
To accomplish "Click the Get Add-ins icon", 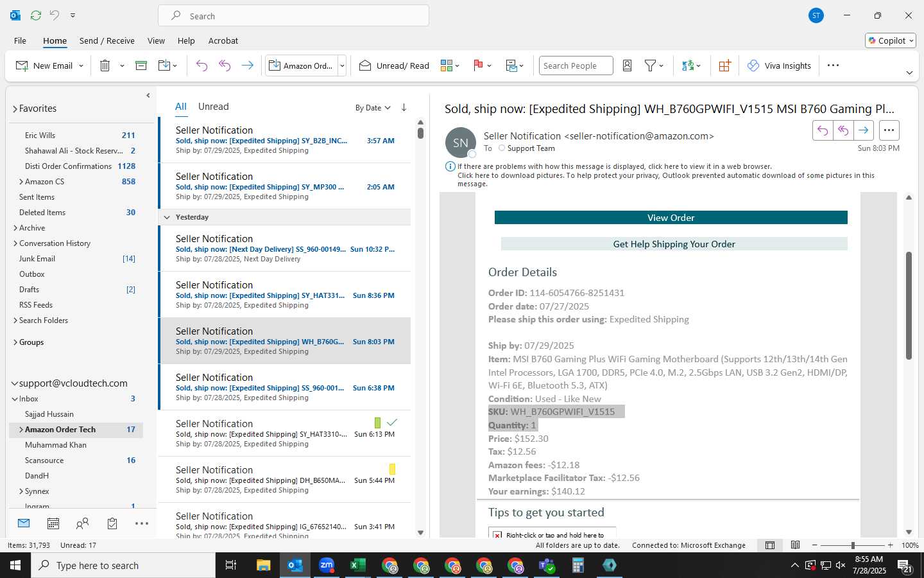I will [724, 66].
